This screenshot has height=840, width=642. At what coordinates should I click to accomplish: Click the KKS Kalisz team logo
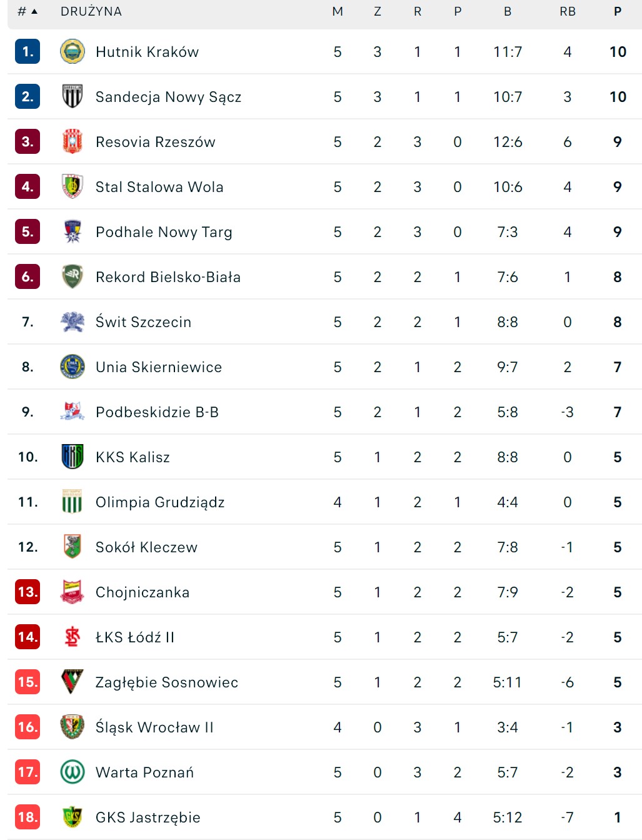tap(73, 457)
